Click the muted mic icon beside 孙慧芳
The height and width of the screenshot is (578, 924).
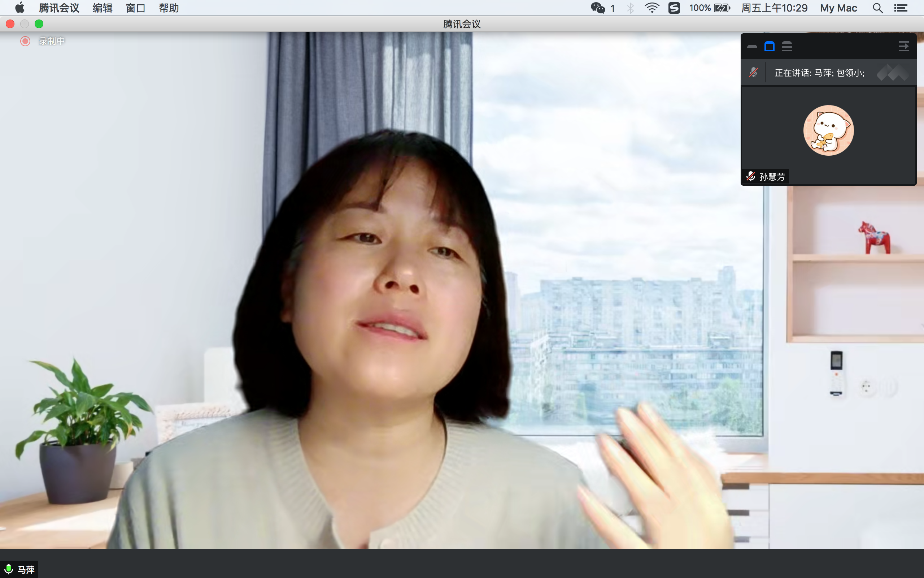[x=751, y=176]
